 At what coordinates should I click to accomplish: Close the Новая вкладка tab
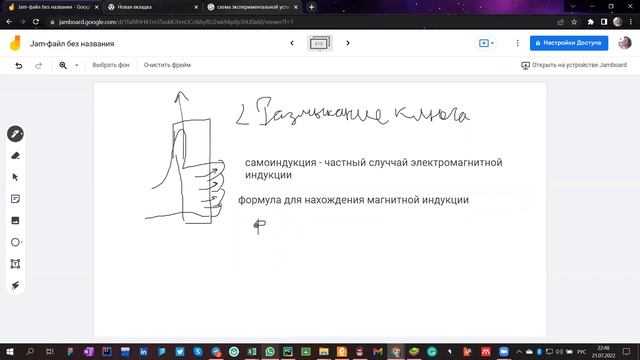coord(196,7)
